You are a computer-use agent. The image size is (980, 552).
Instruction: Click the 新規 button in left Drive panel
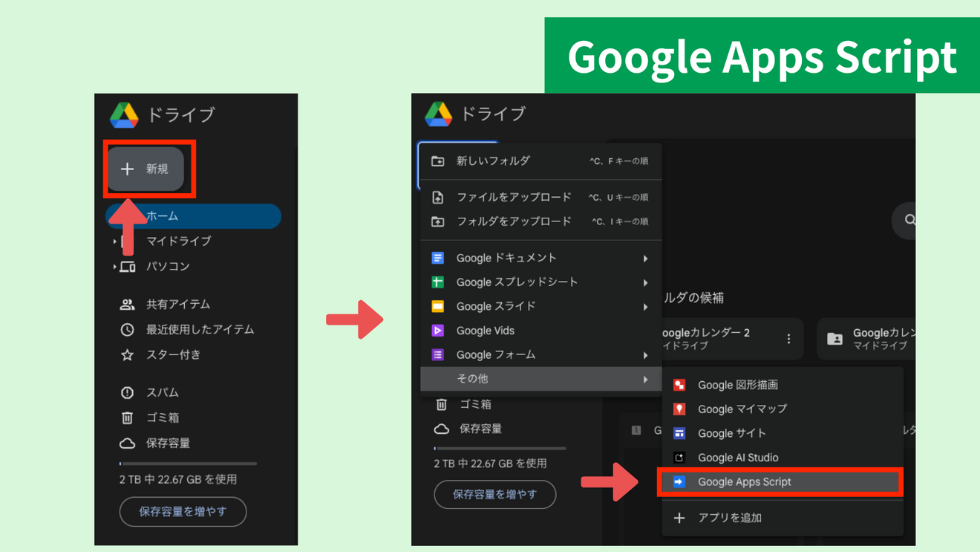pos(146,169)
